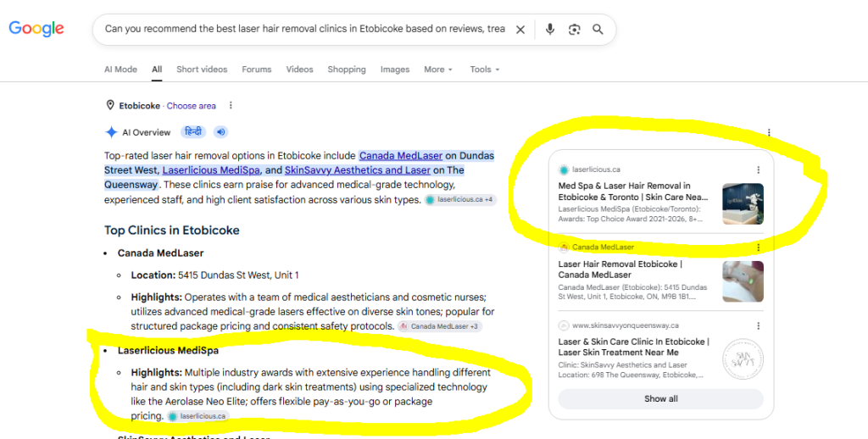The image size is (868, 439).
Task: Expand the More dropdown
Action: pos(438,69)
